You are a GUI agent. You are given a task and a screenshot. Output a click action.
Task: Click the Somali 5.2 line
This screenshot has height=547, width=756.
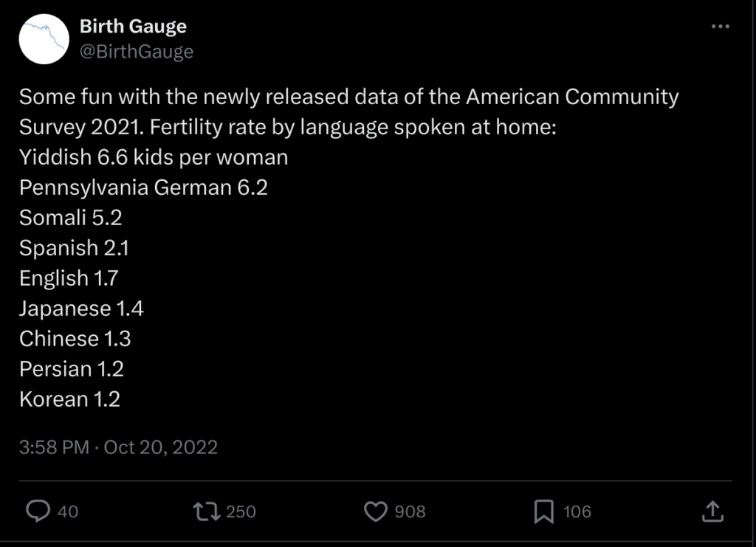click(x=70, y=218)
